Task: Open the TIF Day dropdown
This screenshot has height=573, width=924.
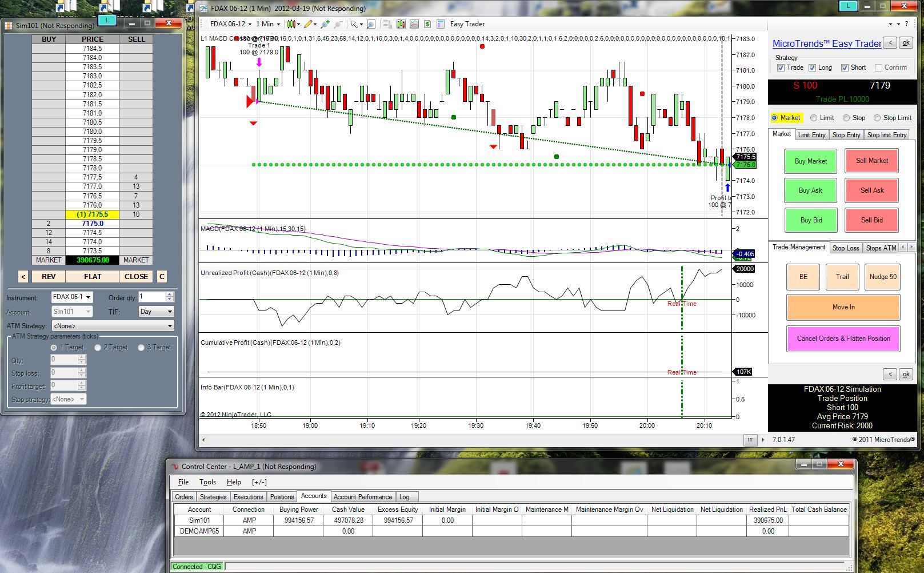Action: [x=156, y=312]
